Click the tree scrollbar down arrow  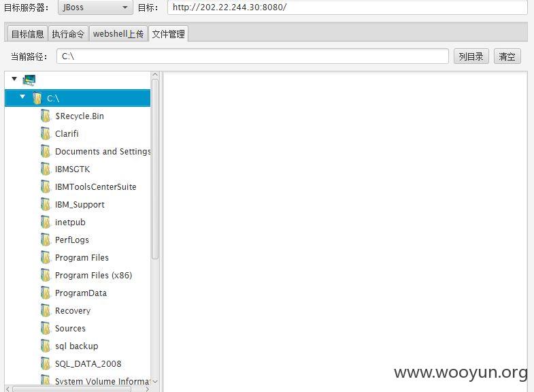pyautogui.click(x=155, y=381)
